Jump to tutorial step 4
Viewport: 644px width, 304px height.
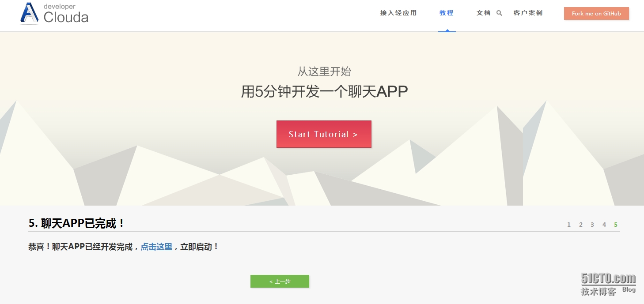(604, 225)
